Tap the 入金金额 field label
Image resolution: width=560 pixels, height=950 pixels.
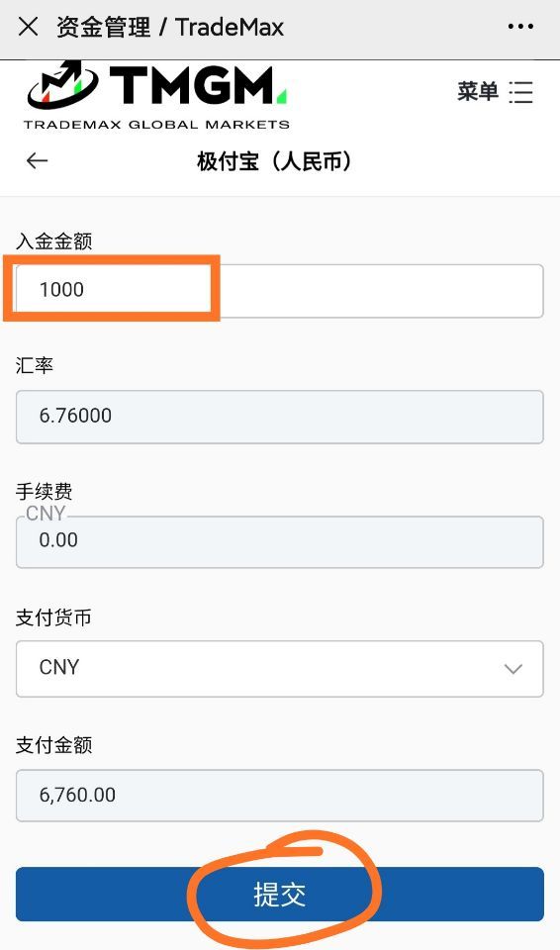(54, 241)
